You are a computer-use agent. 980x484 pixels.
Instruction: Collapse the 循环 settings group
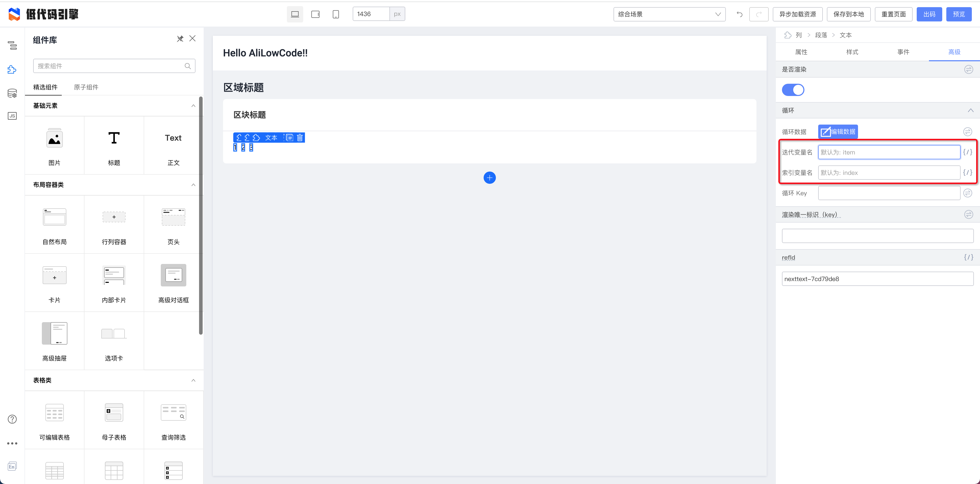[971, 110]
